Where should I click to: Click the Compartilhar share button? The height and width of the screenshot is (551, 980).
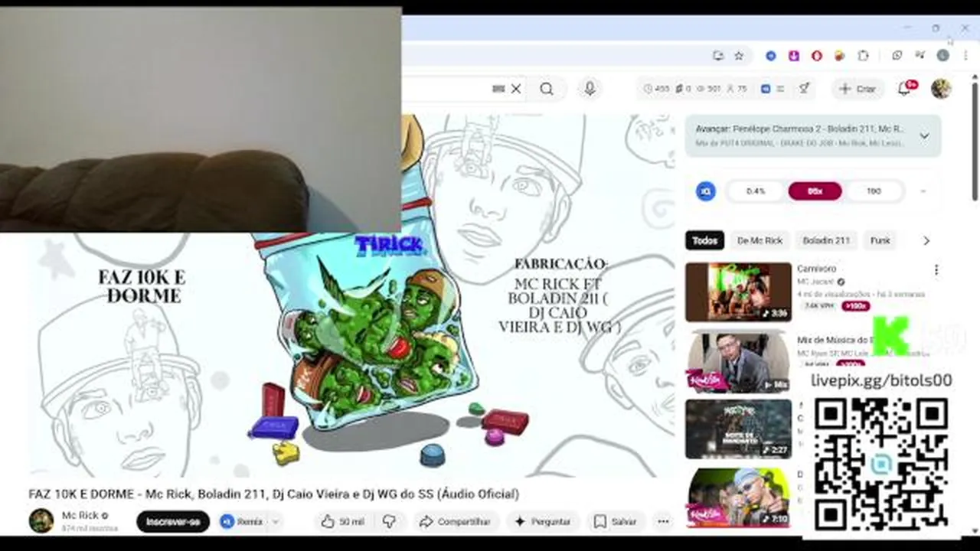tap(456, 522)
